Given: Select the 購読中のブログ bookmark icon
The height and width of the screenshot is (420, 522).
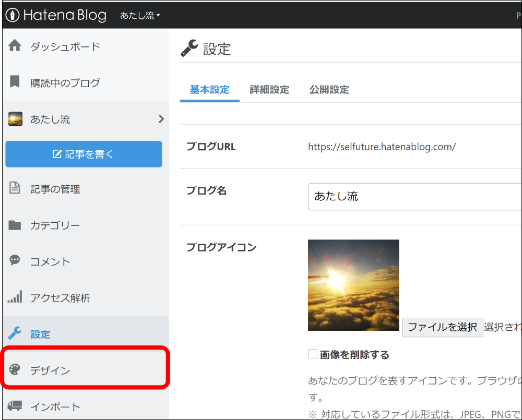Looking at the screenshot, I should (x=14, y=82).
